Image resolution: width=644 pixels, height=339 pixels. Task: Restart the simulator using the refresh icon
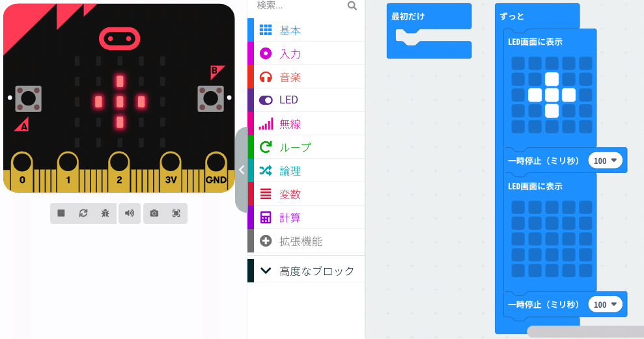pyautogui.click(x=83, y=213)
